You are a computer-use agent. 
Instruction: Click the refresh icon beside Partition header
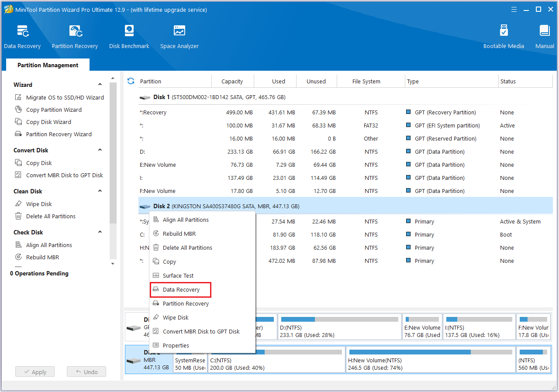(131, 81)
